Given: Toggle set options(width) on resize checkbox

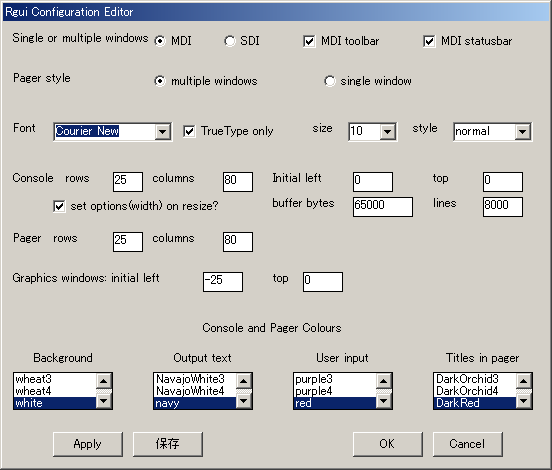Looking at the screenshot, I should point(59,206).
